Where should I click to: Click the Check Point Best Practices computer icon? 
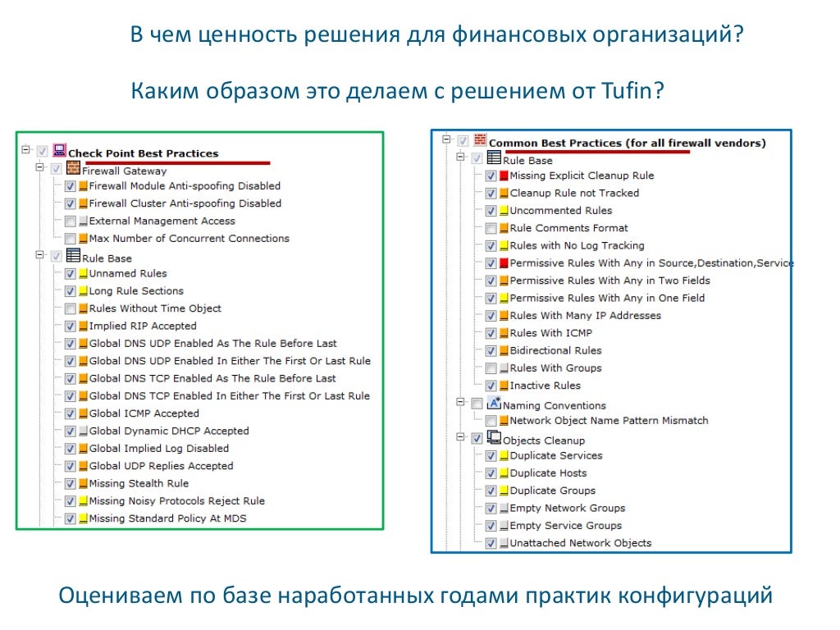coord(59,150)
